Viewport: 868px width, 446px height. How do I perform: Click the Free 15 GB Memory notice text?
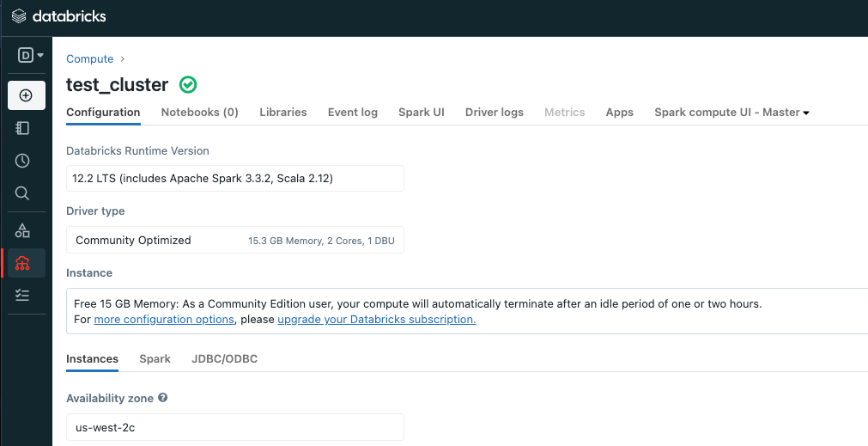[x=417, y=303]
